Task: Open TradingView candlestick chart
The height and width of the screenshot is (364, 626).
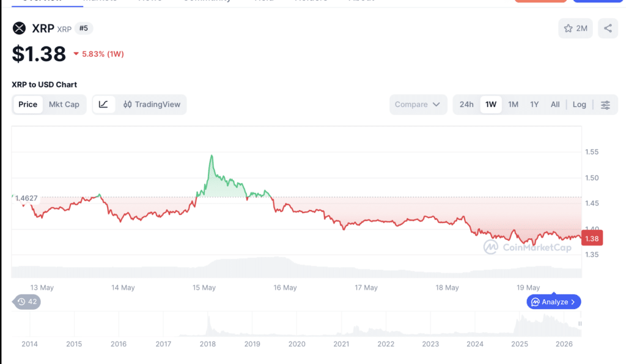Action: pyautogui.click(x=152, y=104)
